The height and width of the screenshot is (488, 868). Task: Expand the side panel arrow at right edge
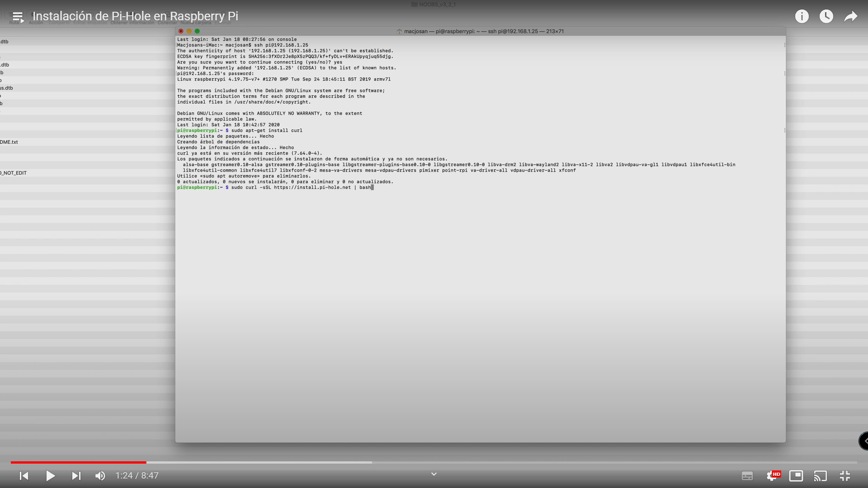[x=864, y=441]
